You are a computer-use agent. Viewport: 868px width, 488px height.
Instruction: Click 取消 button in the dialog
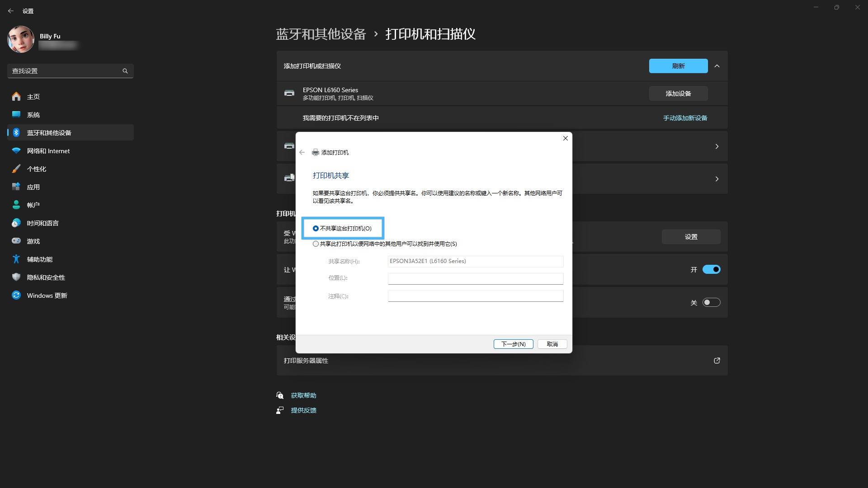(x=552, y=344)
